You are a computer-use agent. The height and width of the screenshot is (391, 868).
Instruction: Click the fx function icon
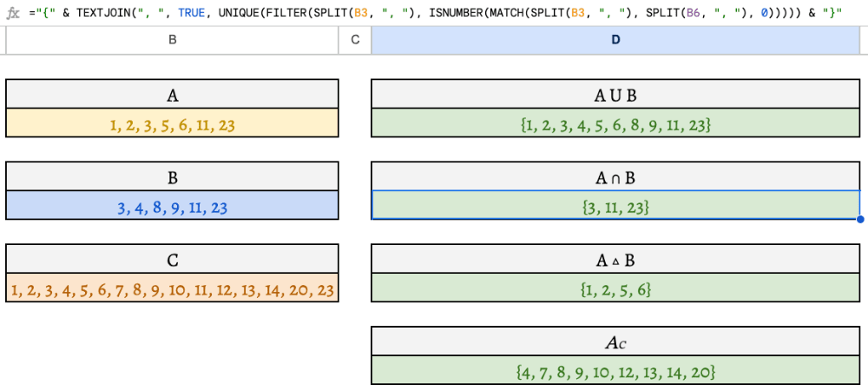pyautogui.click(x=13, y=13)
